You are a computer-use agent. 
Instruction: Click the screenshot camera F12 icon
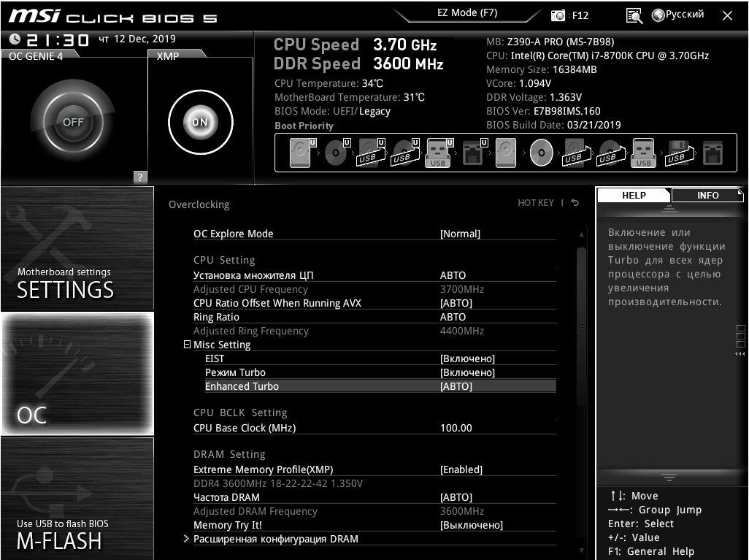click(558, 15)
